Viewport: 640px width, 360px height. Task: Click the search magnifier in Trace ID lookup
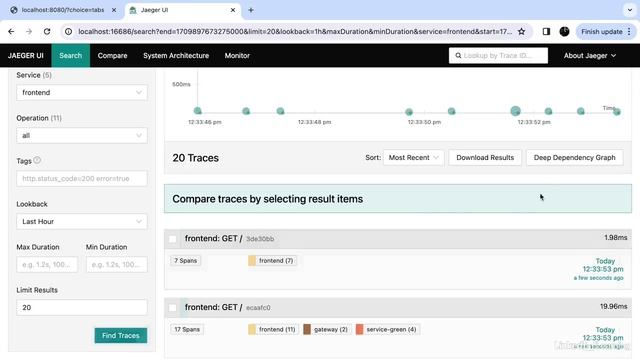tap(458, 56)
